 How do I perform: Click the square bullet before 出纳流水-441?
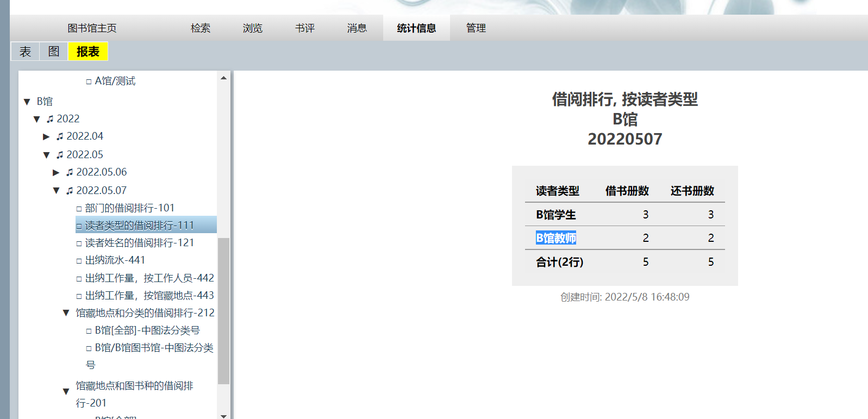point(79,261)
